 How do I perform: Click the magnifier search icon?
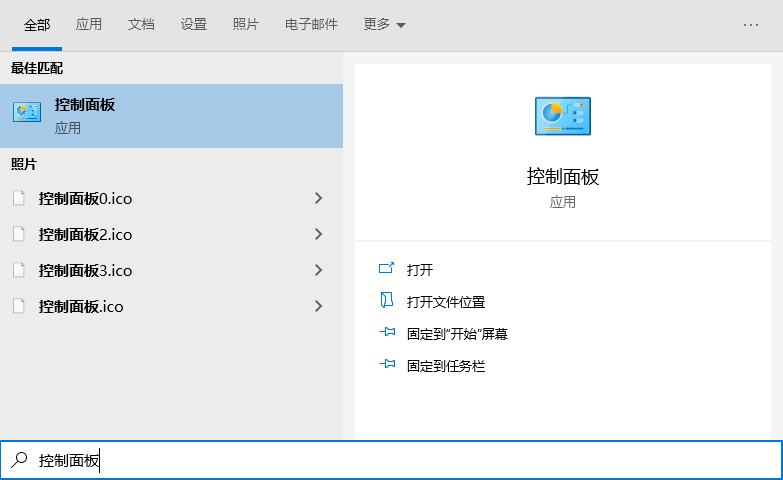[19, 460]
